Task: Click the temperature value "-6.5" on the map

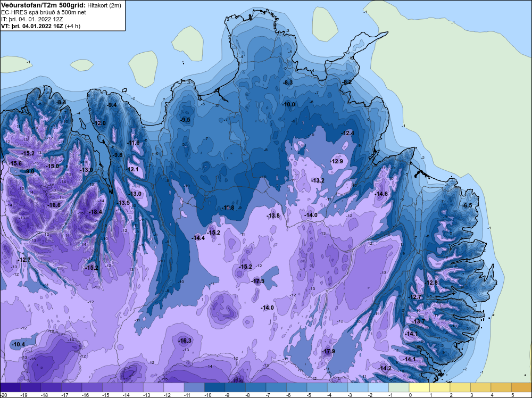Action: click(467, 205)
